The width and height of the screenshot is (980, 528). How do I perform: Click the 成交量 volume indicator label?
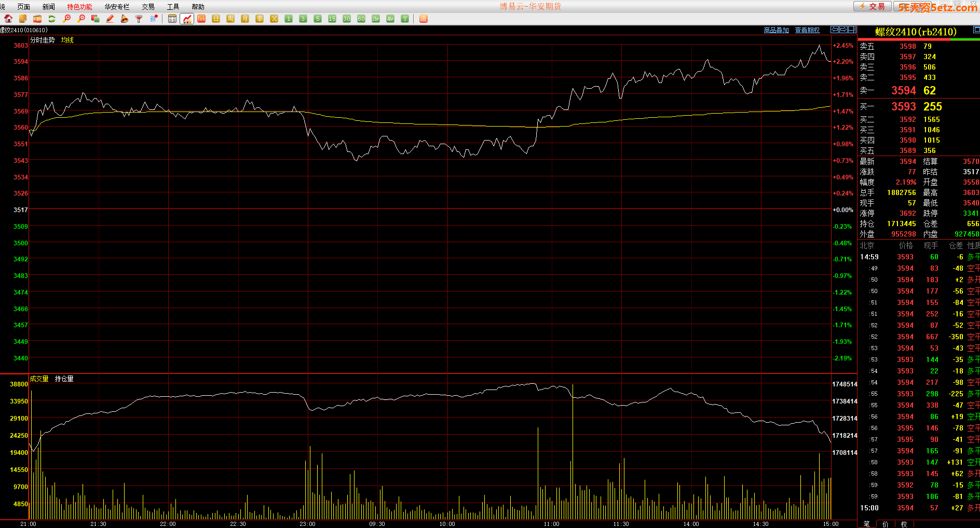[39, 379]
